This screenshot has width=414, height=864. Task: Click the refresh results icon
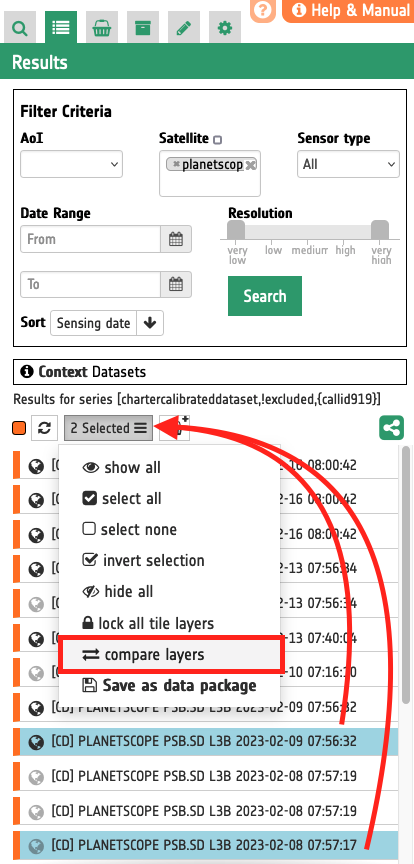[45, 428]
